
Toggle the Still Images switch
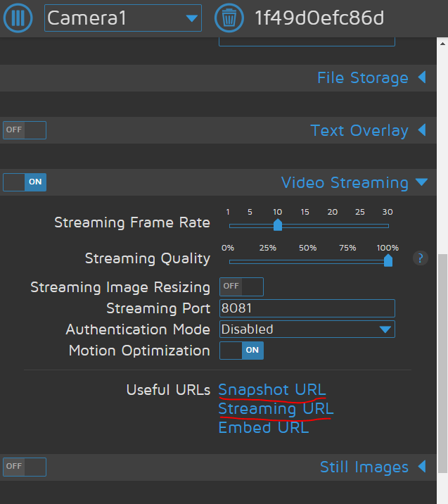[x=25, y=467]
